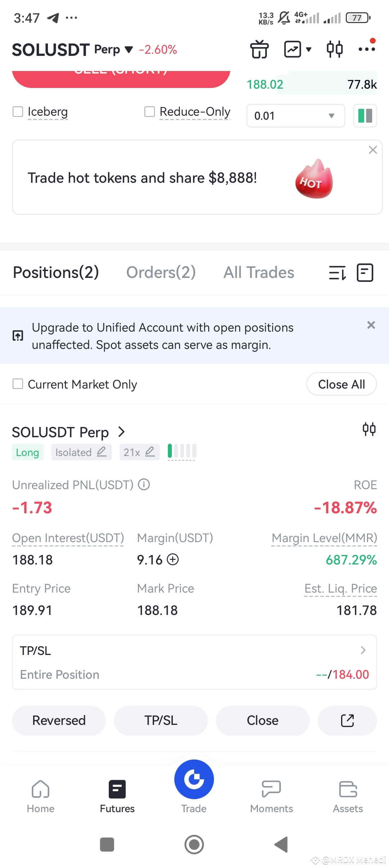Switch to the Orders tab

[161, 273]
